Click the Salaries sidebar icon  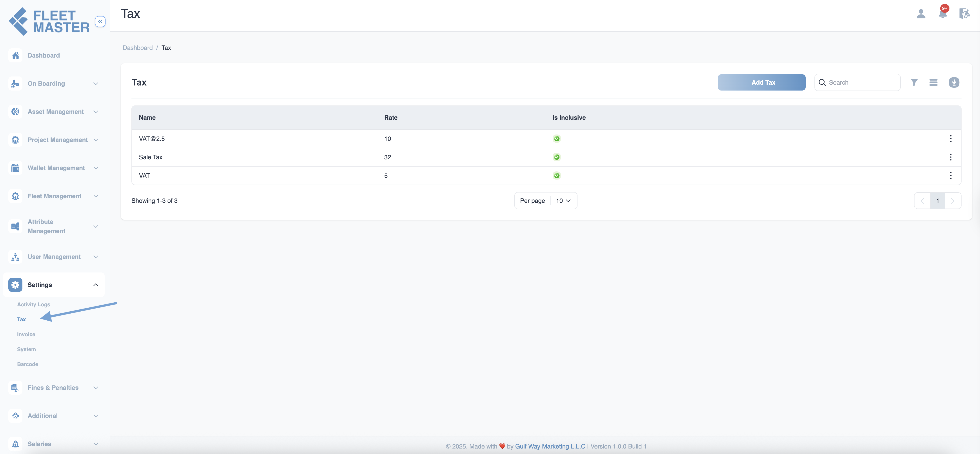click(15, 444)
